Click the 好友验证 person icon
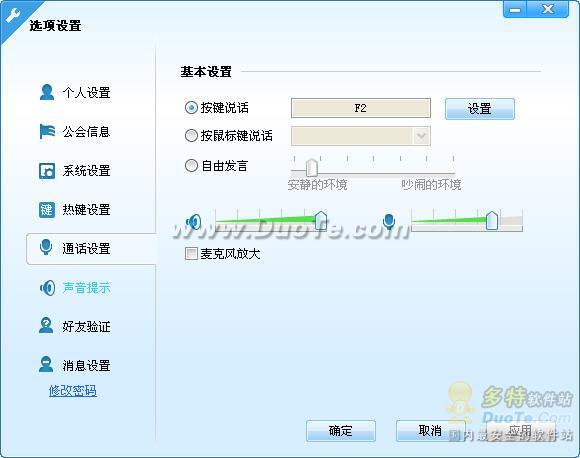 pos(46,326)
